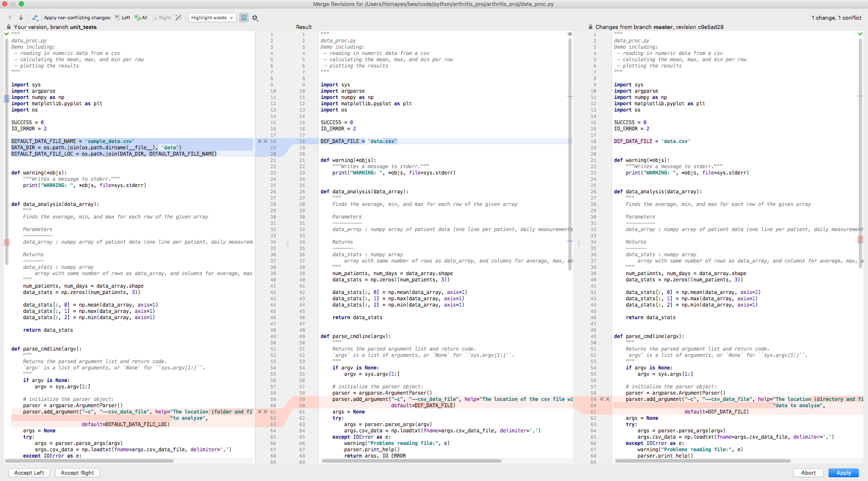
Task: Click 'import numpy as np' in left pane
Action: 38,97
